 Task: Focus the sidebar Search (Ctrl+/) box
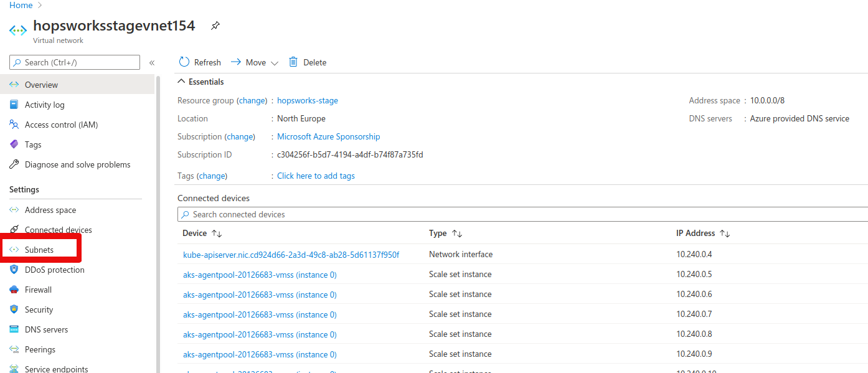point(75,62)
